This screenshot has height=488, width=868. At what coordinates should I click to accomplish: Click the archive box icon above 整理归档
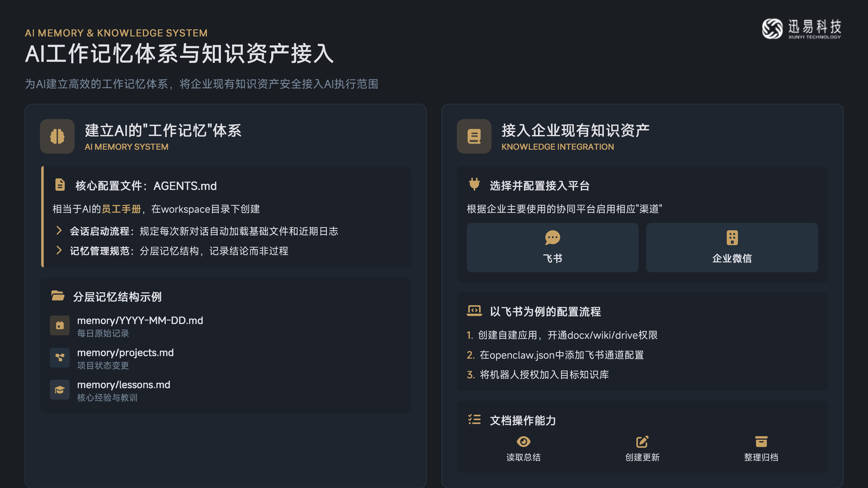click(761, 441)
